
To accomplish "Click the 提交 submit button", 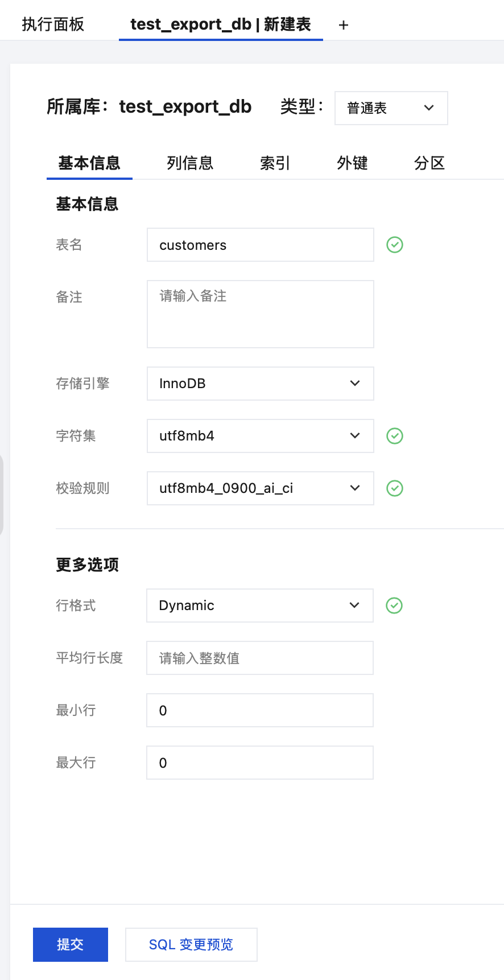I will pos(71,945).
